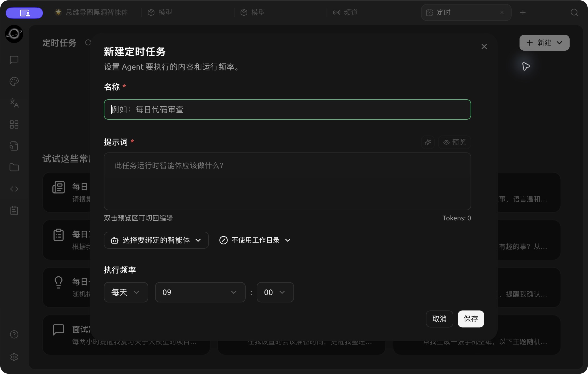Close the 新建定时任务 dialog
The image size is (588, 374).
pyautogui.click(x=484, y=46)
